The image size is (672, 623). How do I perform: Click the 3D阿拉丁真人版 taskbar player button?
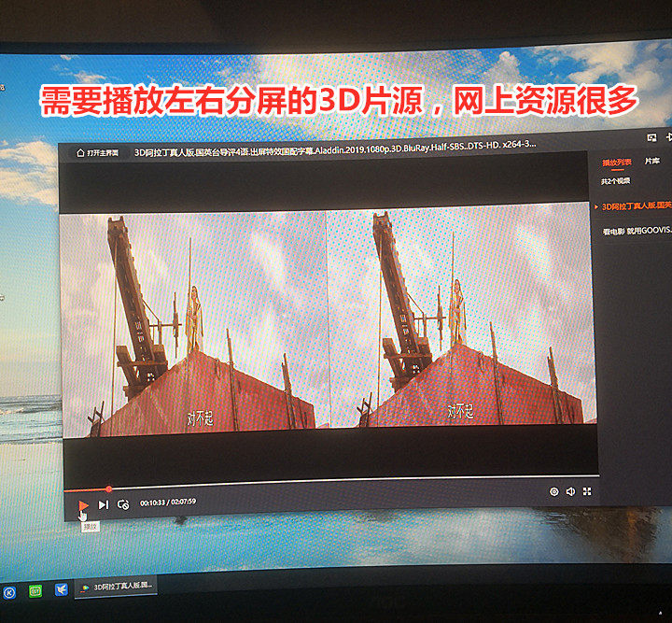[116, 587]
